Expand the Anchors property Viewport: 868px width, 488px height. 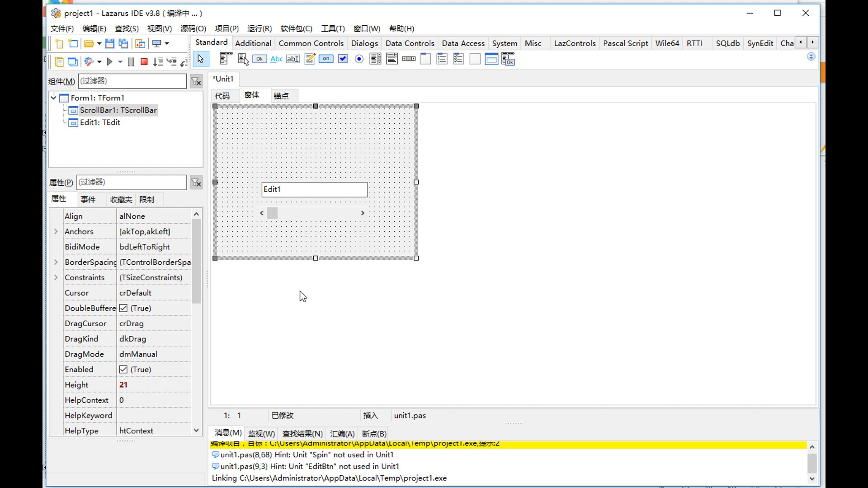56,231
